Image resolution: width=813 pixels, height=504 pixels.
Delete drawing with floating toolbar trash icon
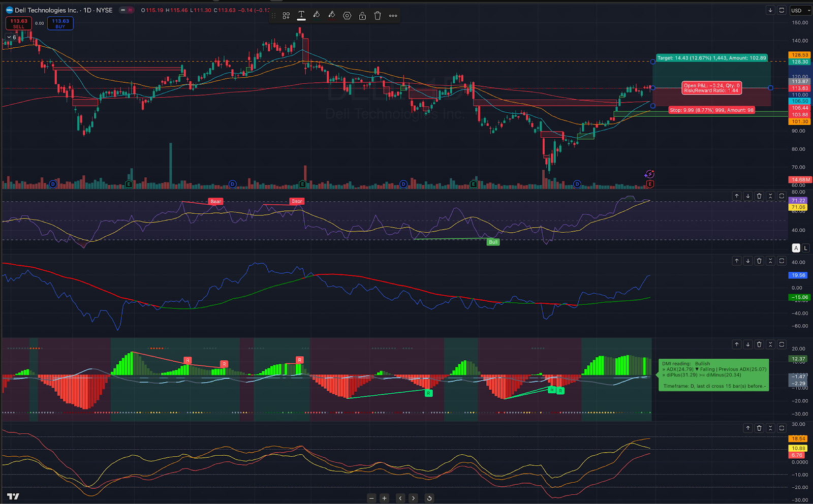click(378, 16)
